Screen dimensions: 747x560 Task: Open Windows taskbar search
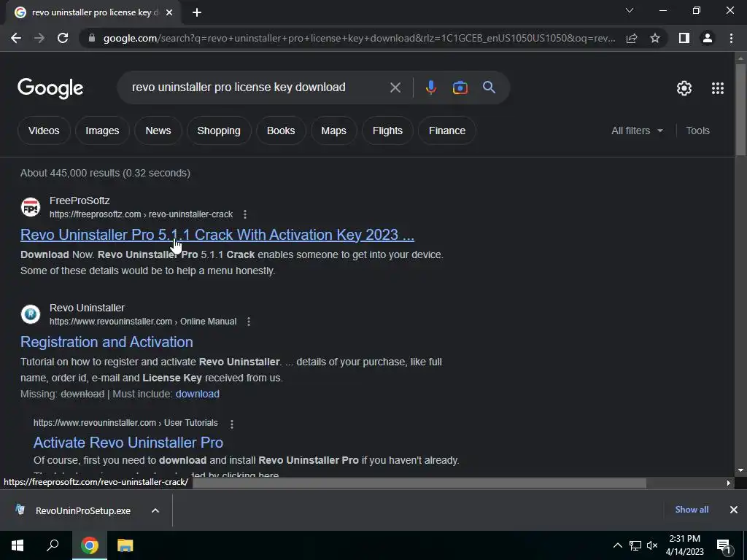[53, 545]
